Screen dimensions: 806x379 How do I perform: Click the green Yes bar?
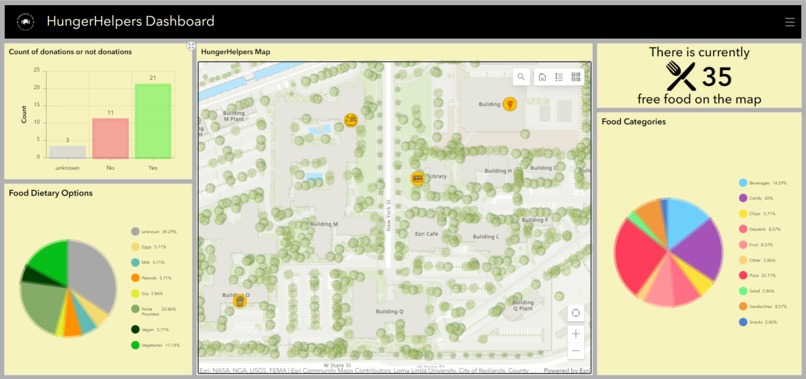pos(153,120)
